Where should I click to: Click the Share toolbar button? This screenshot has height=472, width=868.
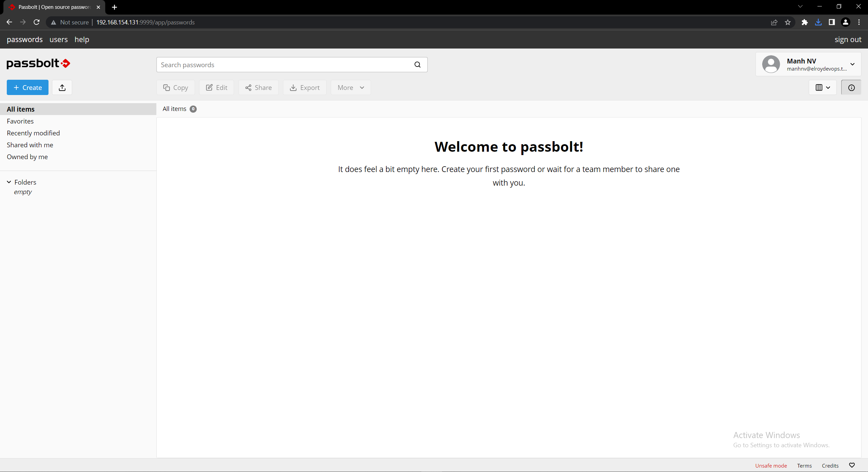pyautogui.click(x=258, y=88)
